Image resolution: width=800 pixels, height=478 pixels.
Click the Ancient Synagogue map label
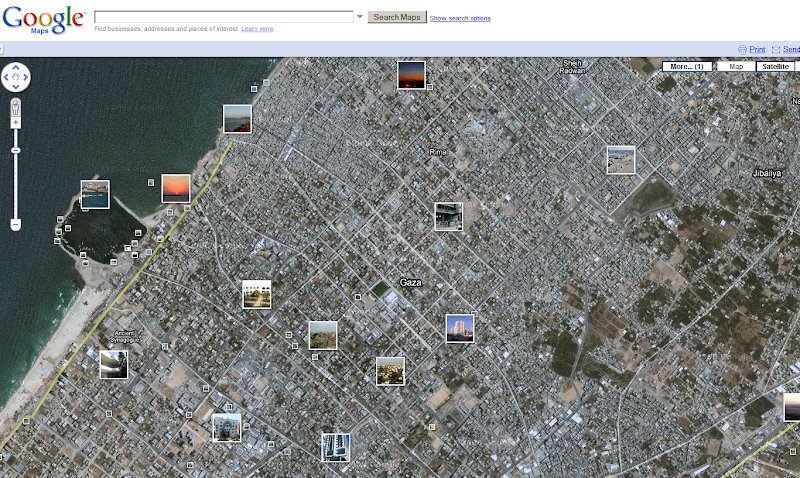coord(125,336)
